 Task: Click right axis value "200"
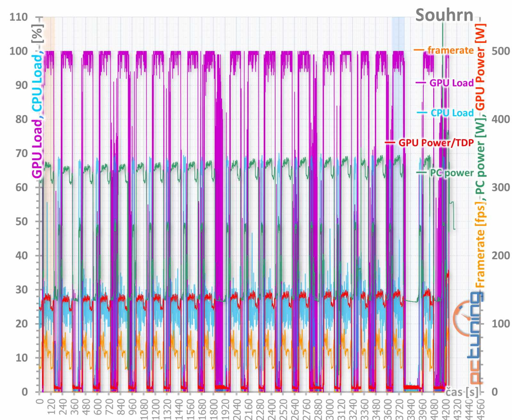501,255
